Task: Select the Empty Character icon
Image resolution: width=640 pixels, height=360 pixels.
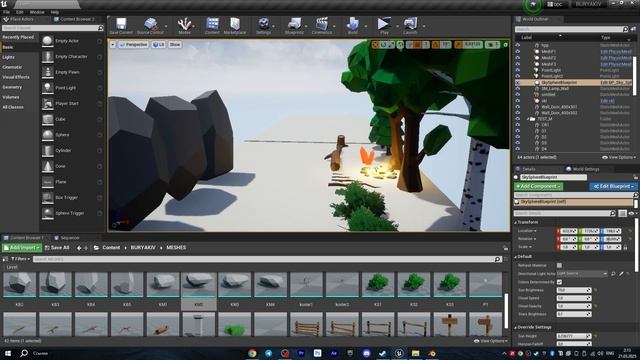Action: click(48, 56)
